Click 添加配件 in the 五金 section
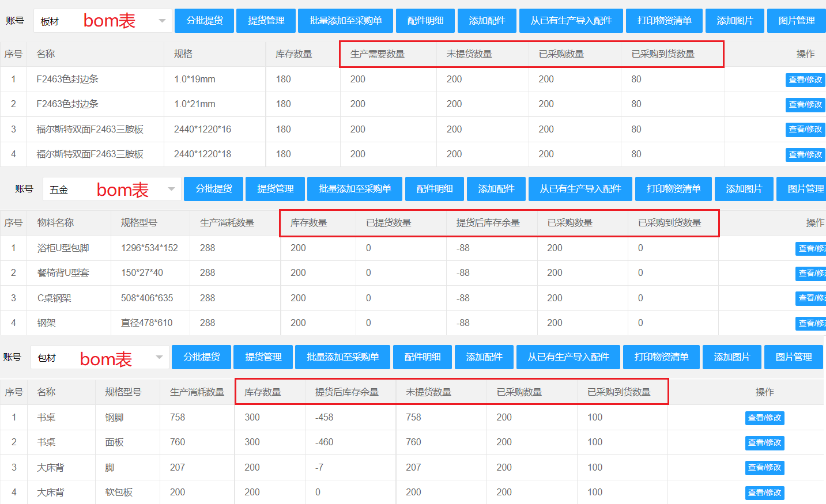 (496, 189)
